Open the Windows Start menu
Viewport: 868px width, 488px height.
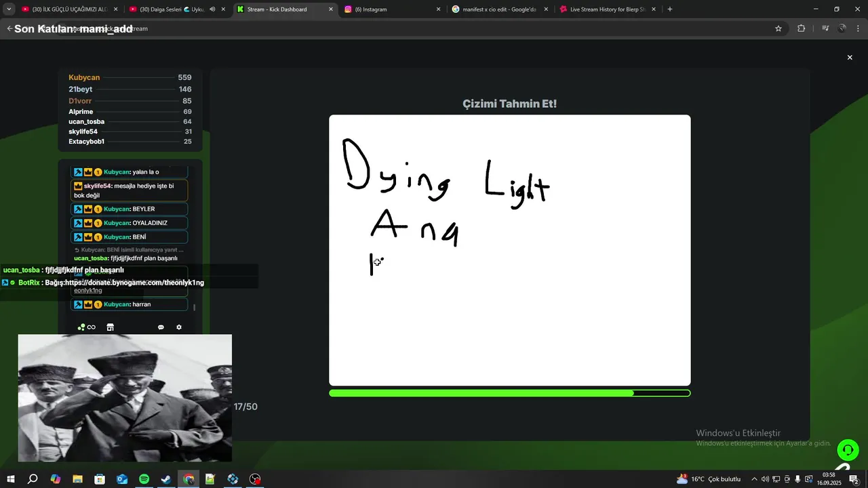click(x=10, y=479)
